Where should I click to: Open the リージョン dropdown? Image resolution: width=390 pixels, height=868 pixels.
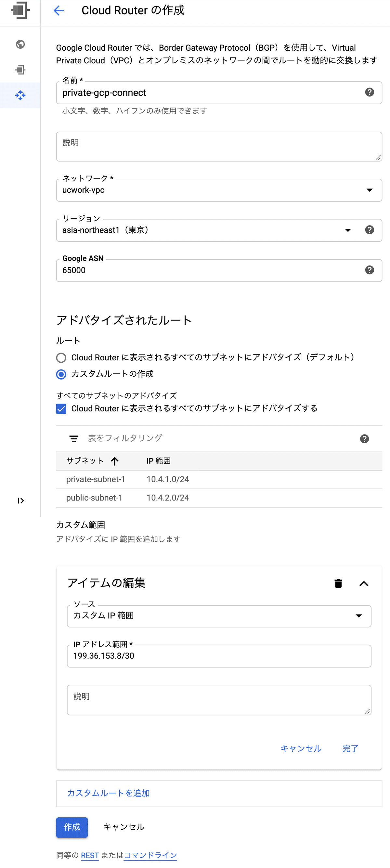347,230
